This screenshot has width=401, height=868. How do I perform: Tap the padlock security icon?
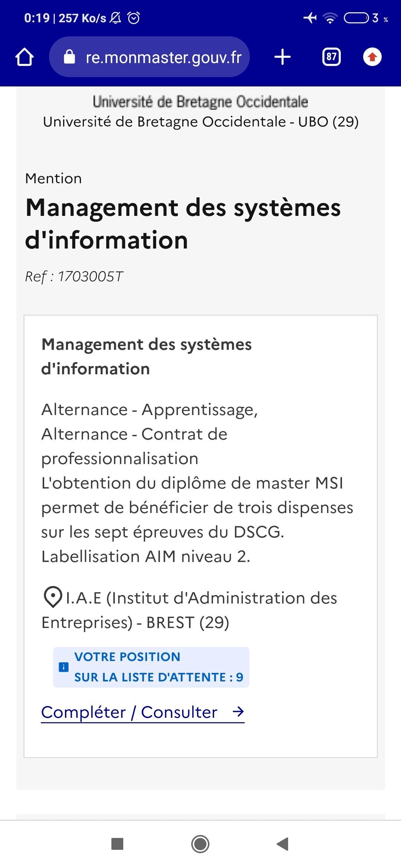click(69, 57)
